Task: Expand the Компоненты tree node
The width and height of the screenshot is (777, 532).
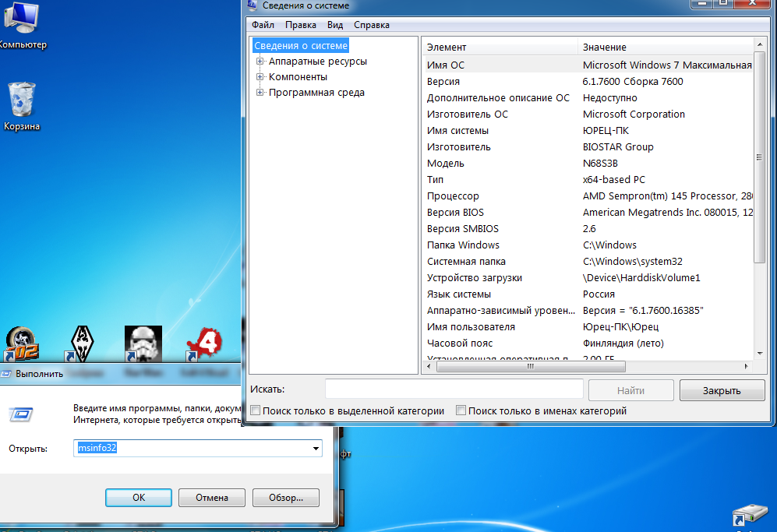Action: [x=260, y=77]
